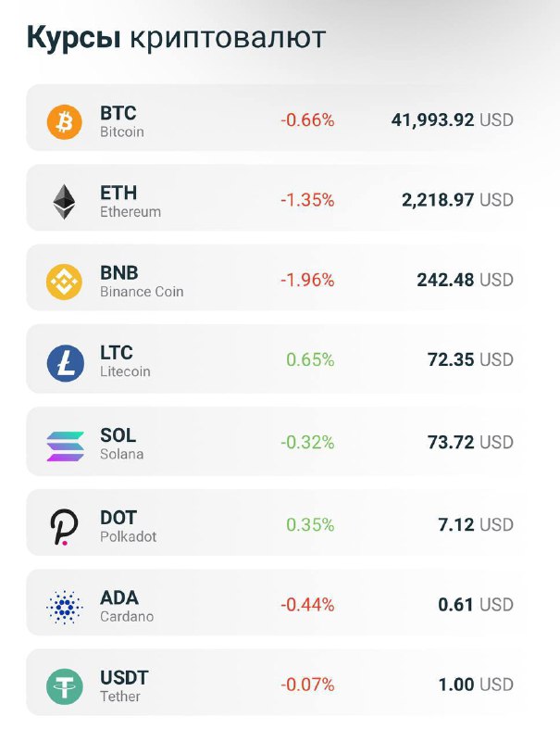The width and height of the screenshot is (560, 741).
Task: Open the DOT Polkadot row name
Action: [128, 526]
